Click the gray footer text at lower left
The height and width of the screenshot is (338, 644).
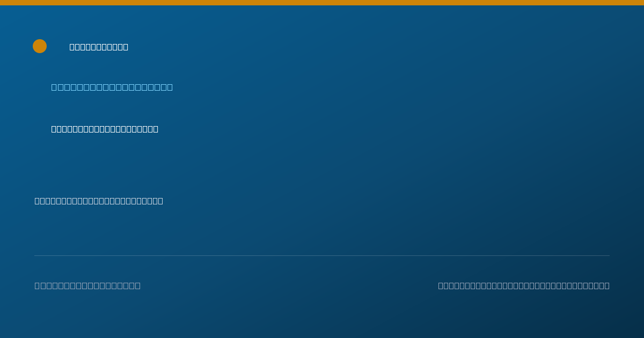tap(87, 285)
